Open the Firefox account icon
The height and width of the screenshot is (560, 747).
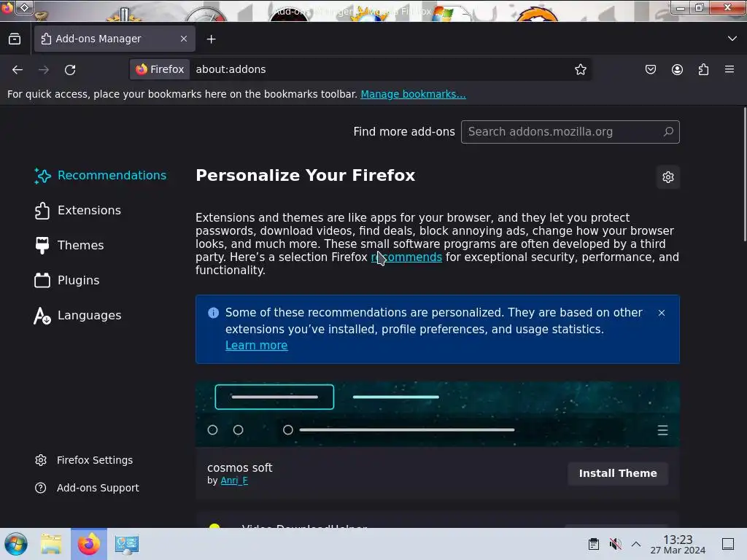coord(677,69)
